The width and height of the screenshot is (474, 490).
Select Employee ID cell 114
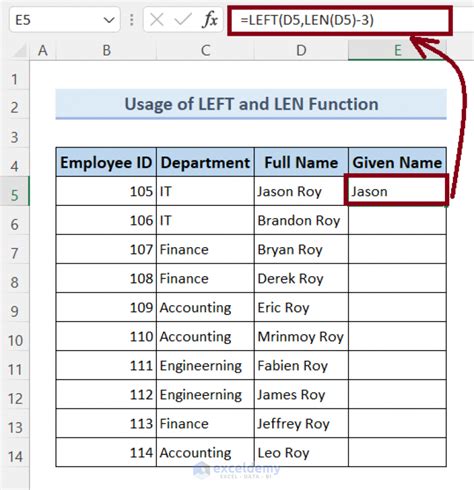[106, 452]
